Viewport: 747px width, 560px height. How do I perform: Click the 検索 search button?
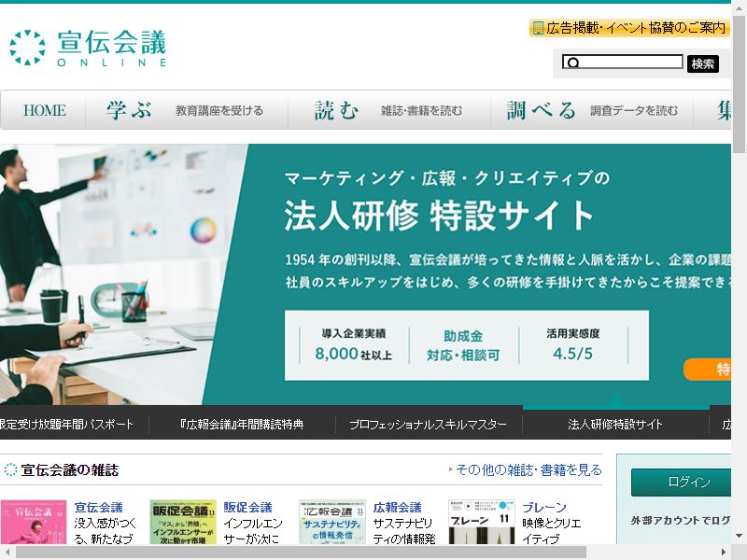click(703, 63)
